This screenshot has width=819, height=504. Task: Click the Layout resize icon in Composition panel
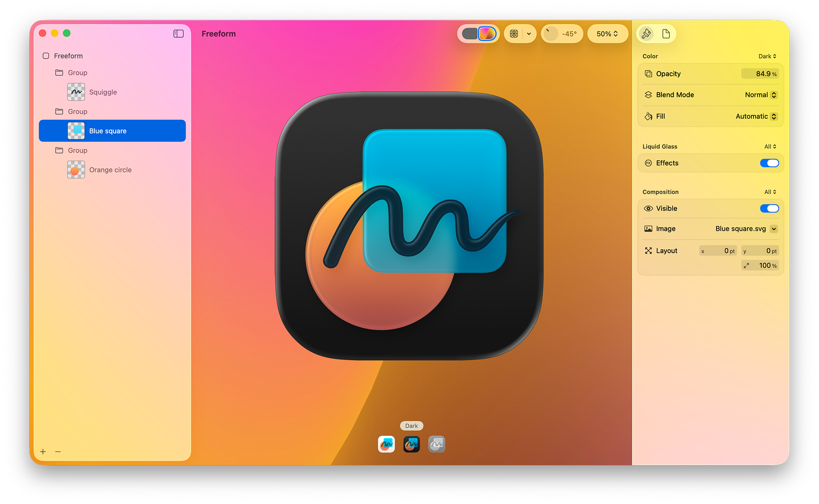(648, 250)
